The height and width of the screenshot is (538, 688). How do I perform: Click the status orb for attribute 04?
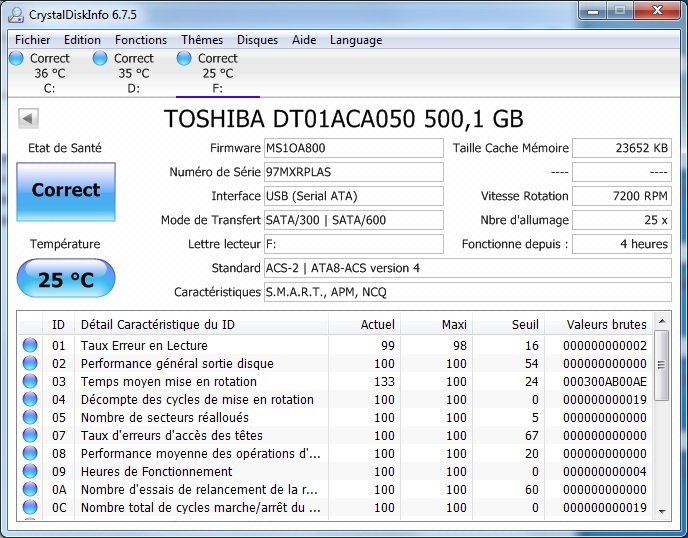click(x=30, y=399)
